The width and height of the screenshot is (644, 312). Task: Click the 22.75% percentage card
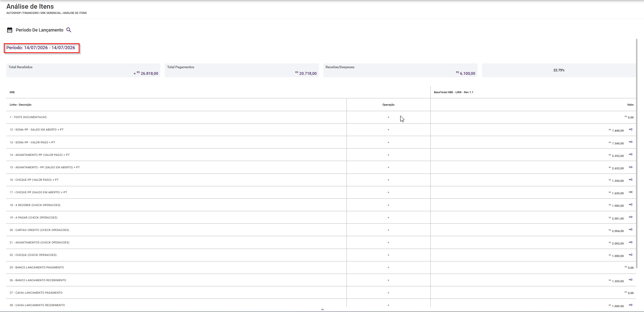pos(559,70)
